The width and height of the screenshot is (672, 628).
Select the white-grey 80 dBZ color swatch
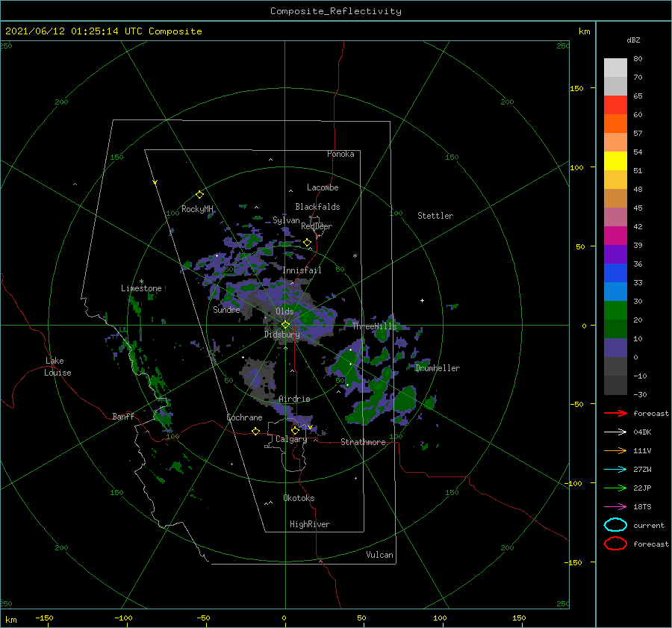pyautogui.click(x=615, y=68)
